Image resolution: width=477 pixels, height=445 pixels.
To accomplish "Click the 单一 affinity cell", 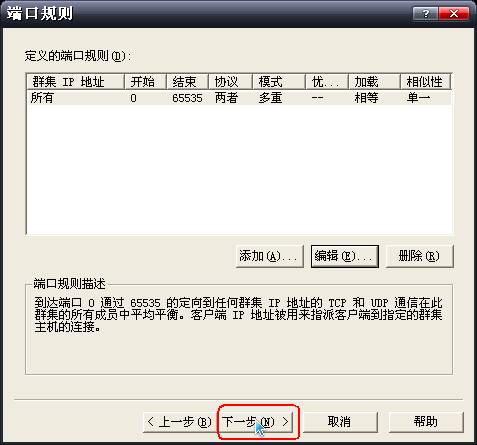I will pos(418,98).
